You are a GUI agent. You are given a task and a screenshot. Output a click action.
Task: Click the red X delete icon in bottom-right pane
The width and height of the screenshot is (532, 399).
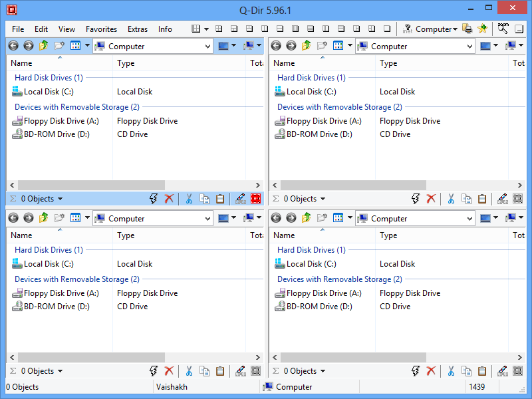tap(431, 370)
